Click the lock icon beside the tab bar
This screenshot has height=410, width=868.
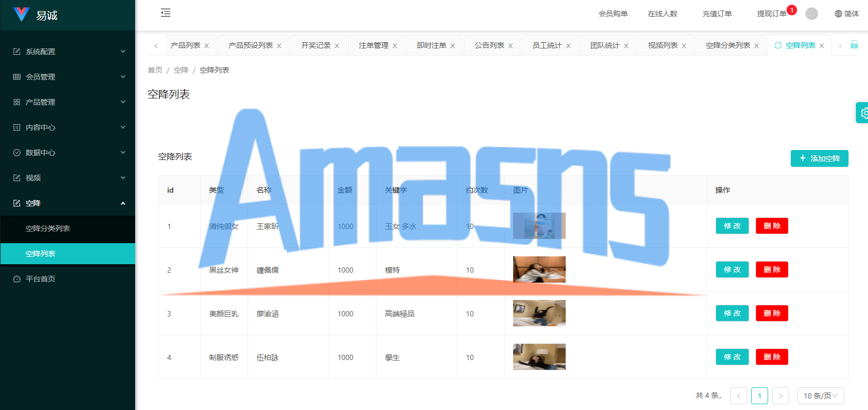coord(854,45)
